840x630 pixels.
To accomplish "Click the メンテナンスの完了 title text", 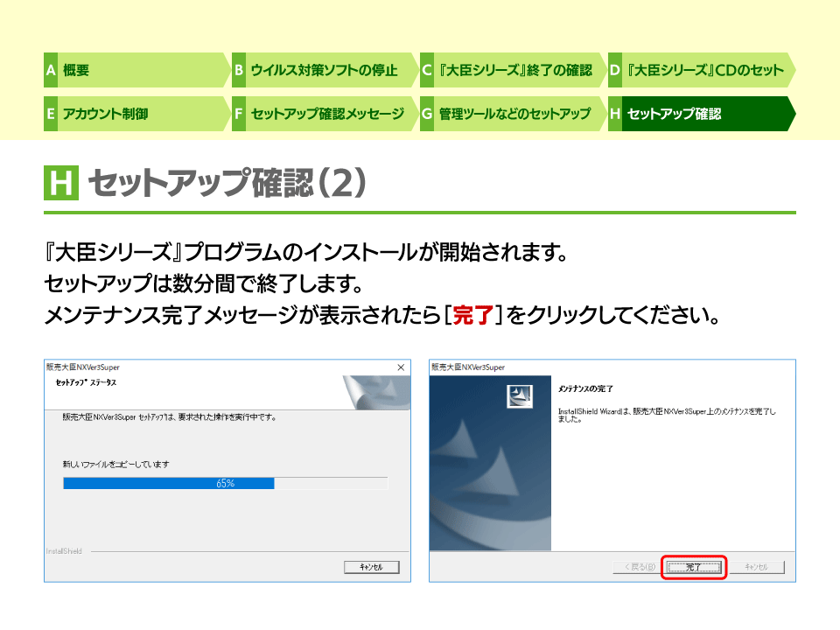I will 585,388.
